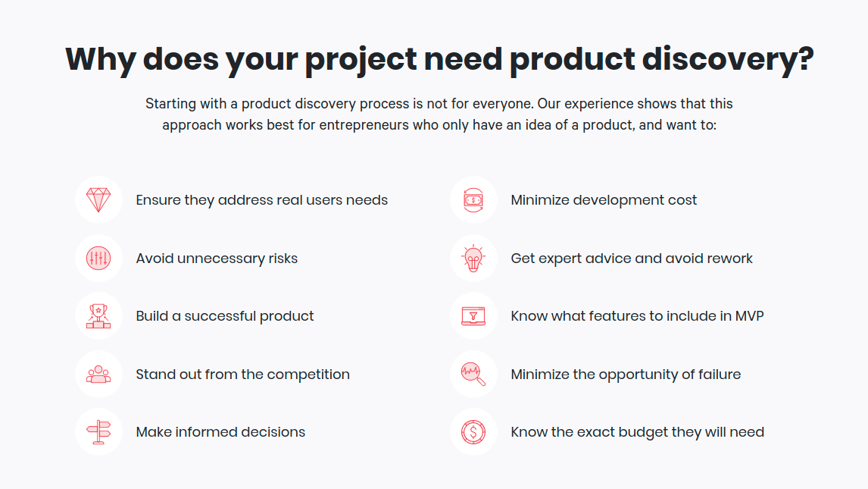Screen dimensions: 868x489
Task: Click 'Build a successful product' text
Action: click(x=225, y=316)
